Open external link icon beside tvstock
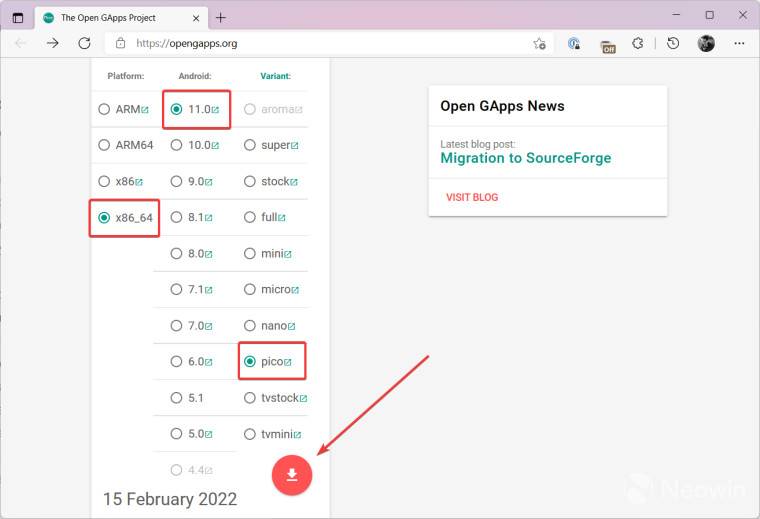Image resolution: width=760 pixels, height=519 pixels. coord(303,399)
